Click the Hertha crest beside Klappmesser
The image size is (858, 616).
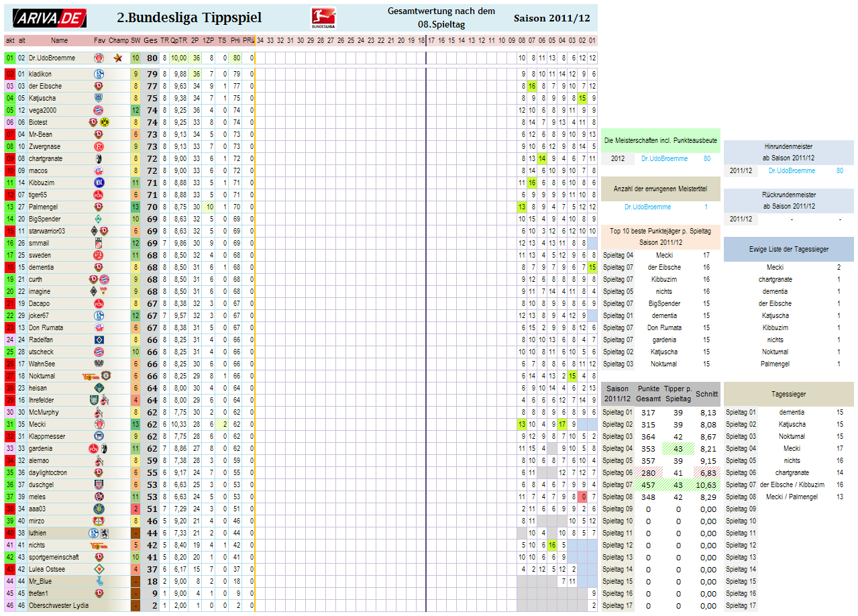coord(99,437)
